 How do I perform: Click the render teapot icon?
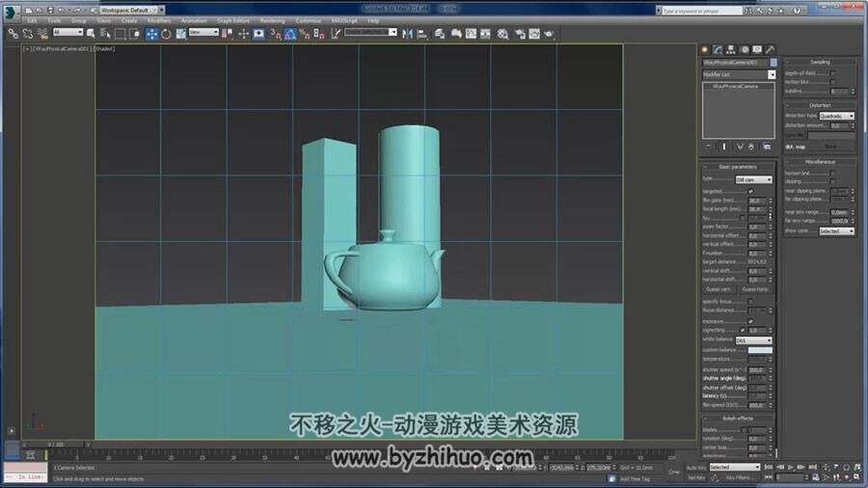(x=549, y=34)
